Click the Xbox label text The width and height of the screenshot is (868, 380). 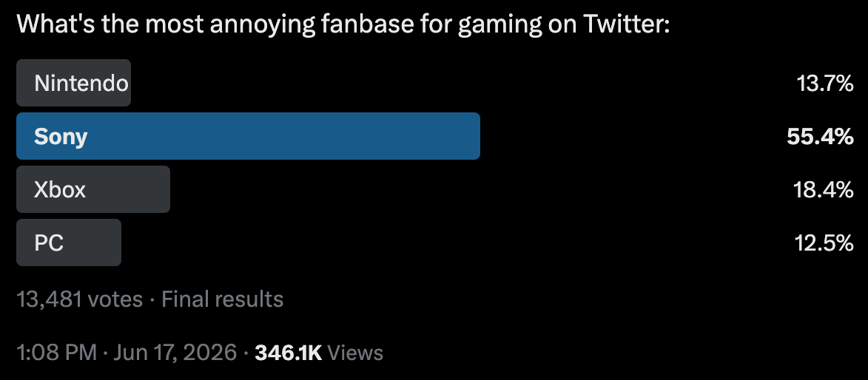60,189
